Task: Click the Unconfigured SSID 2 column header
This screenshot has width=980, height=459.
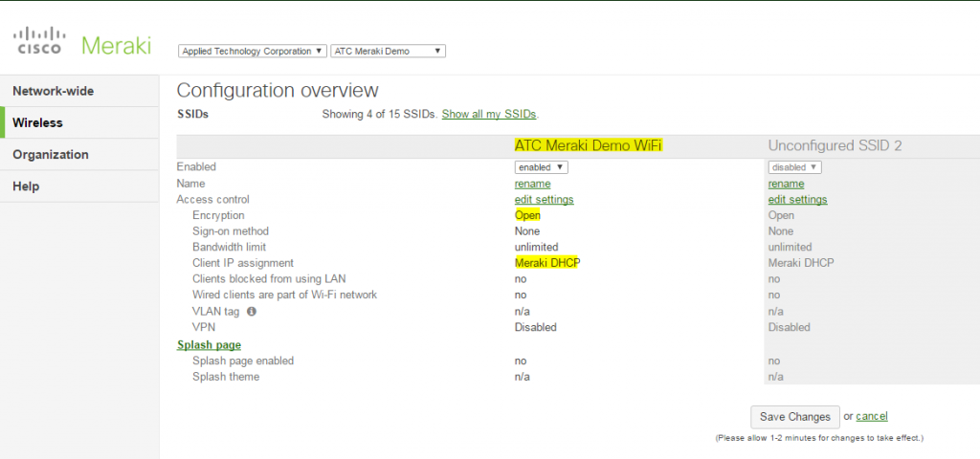Action: pos(835,145)
